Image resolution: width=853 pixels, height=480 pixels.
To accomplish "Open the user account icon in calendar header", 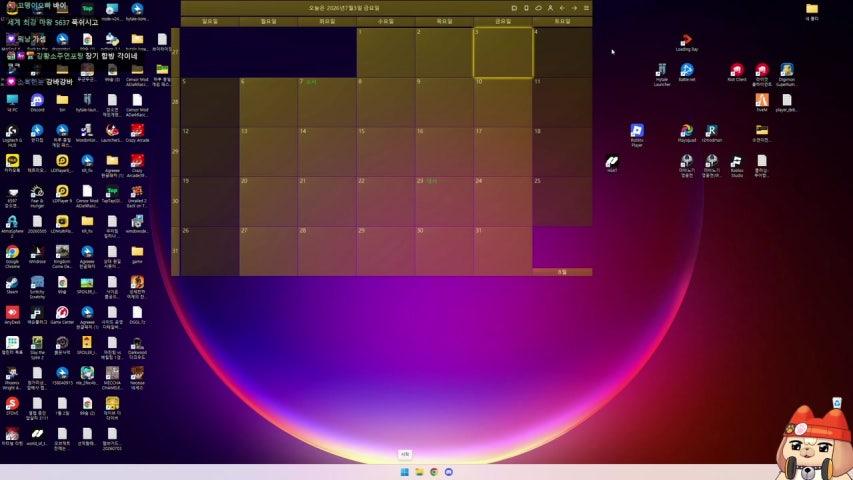I will (550, 8).
